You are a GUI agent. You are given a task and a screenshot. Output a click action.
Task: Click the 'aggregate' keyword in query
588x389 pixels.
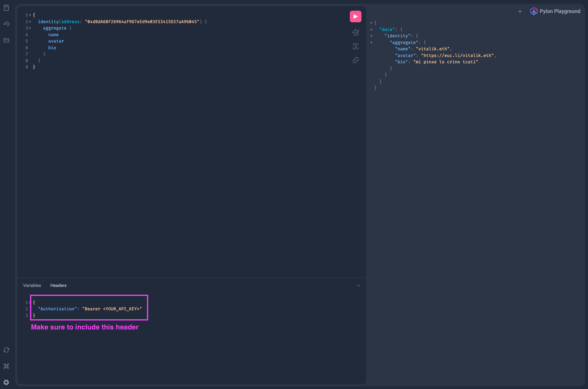(x=55, y=28)
